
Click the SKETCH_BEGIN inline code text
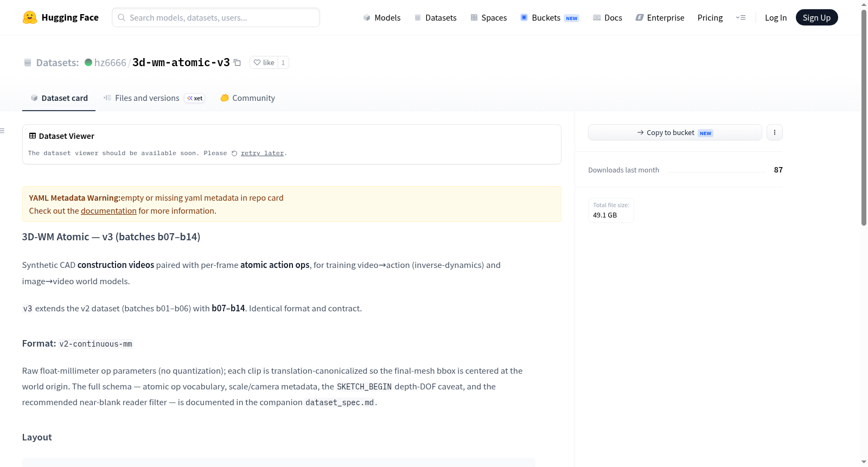[364, 387]
